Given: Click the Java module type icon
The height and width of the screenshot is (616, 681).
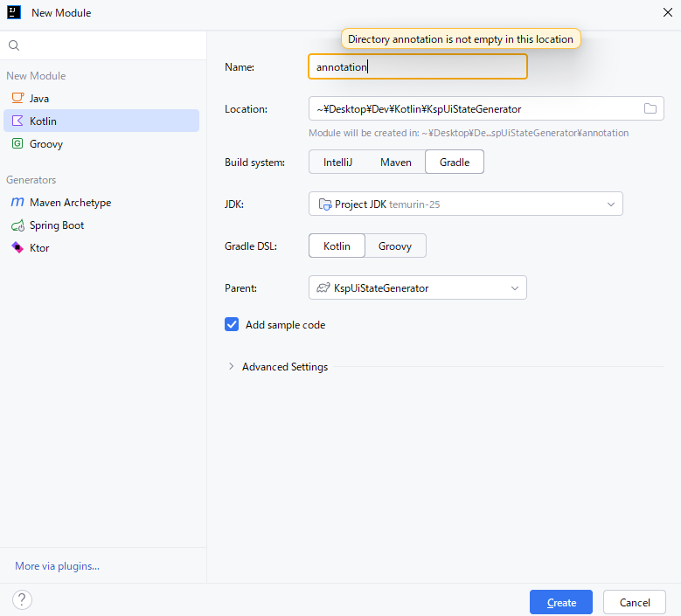Looking at the screenshot, I should pos(17,99).
